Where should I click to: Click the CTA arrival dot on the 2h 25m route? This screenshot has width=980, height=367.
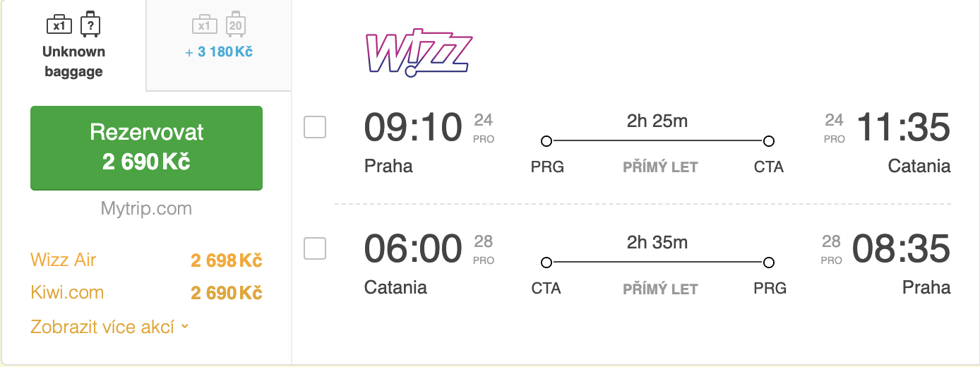(769, 141)
